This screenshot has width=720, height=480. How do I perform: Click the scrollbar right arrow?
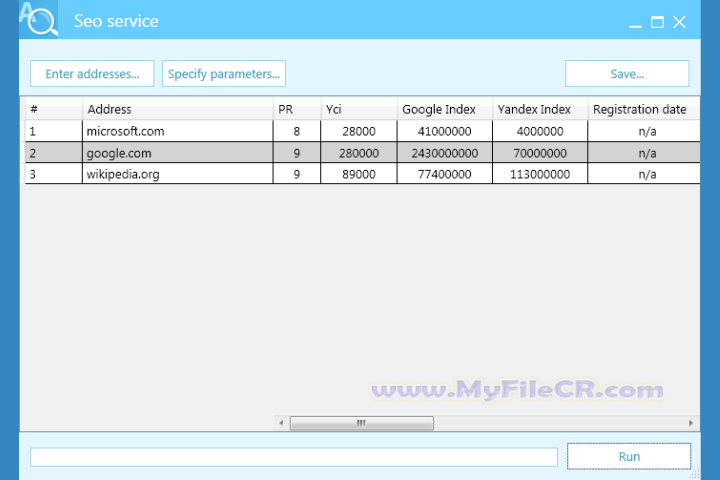tap(691, 423)
